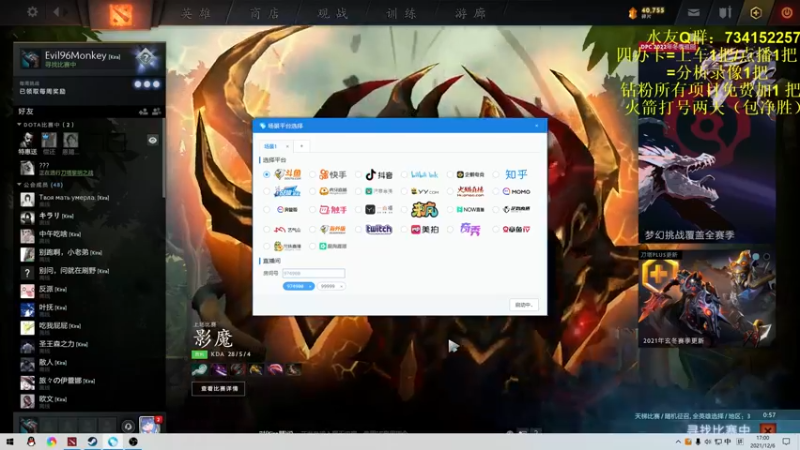Open the mail envelope icon
The width and height of the screenshot is (800, 450).
(693, 13)
